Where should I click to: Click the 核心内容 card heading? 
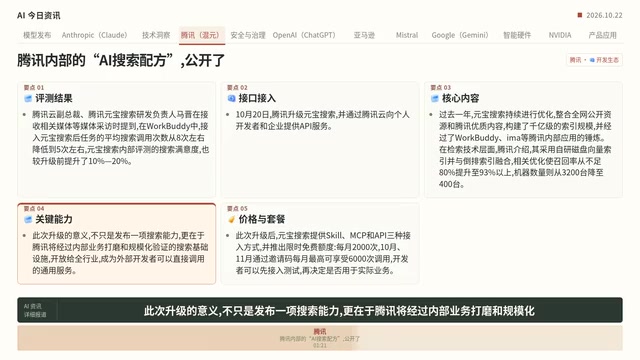[x=460, y=98]
